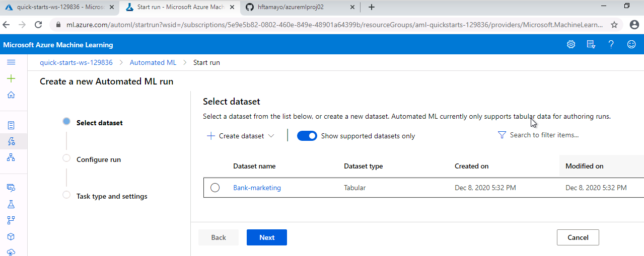Open the Help question mark
The width and height of the screenshot is (644, 256).
(x=611, y=44)
